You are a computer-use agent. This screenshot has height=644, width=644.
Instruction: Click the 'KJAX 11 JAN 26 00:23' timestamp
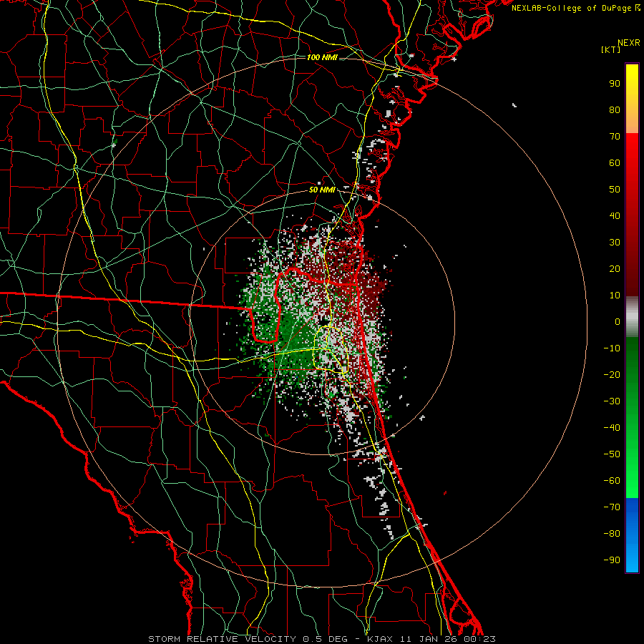431,639
